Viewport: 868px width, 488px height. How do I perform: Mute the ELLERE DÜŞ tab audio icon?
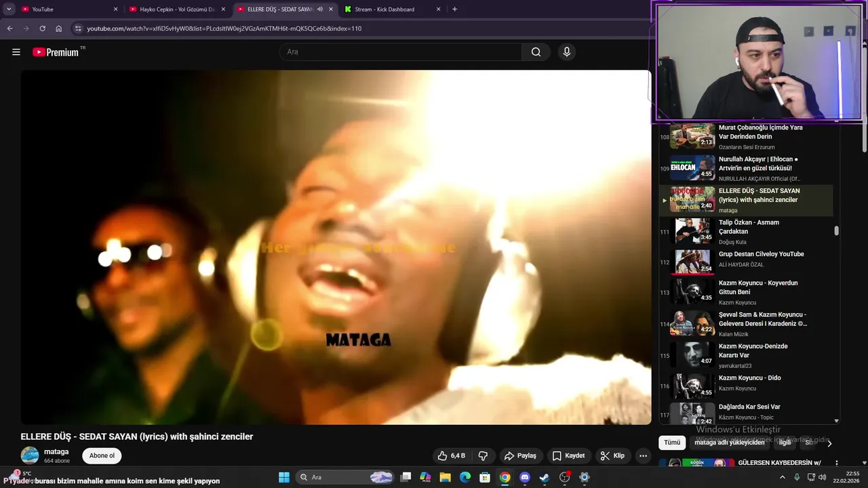[320, 9]
